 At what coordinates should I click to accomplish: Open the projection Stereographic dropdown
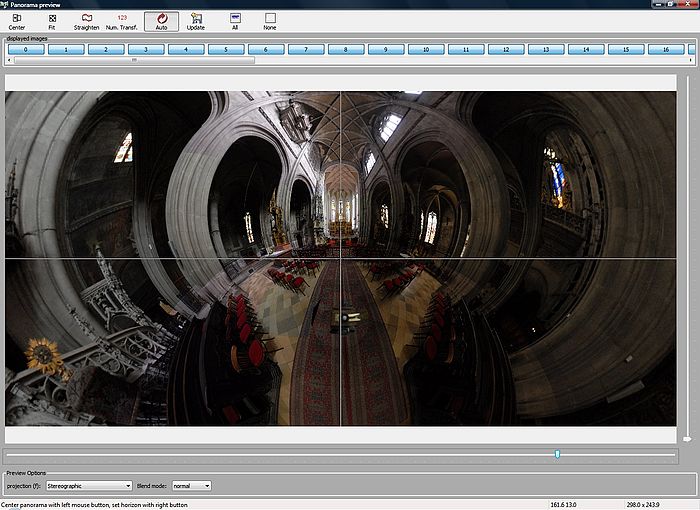point(89,486)
